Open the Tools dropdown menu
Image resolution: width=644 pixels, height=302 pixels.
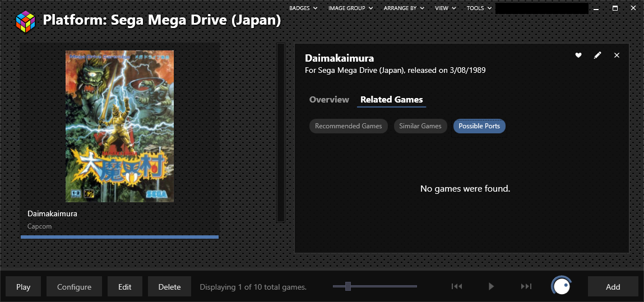479,8
